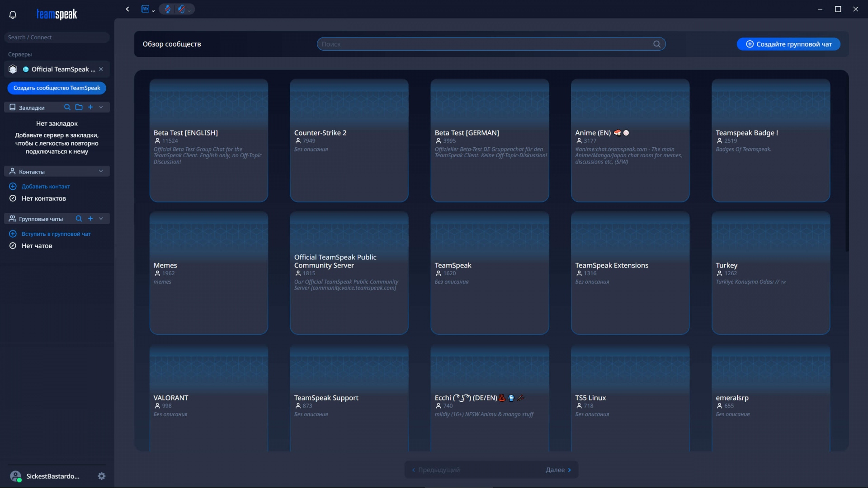
Task: Open audio options dropdown next to speaker icon
Action: (189, 10)
